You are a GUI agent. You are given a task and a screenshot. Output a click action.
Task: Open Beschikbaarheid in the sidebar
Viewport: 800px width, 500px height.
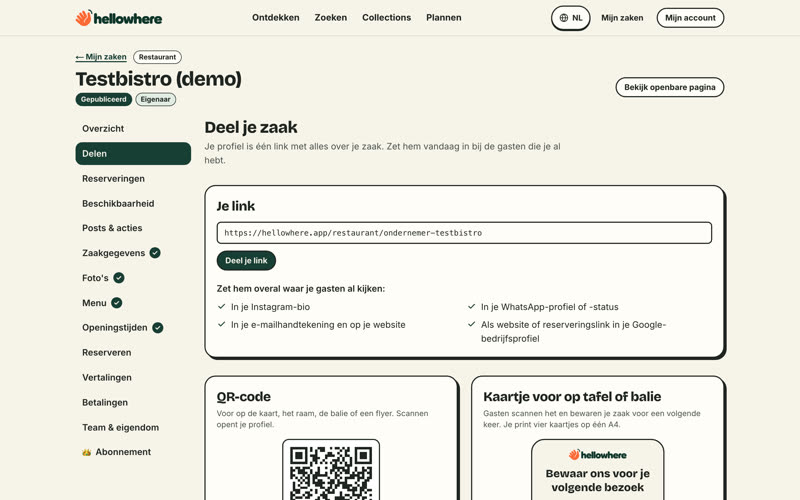click(133, 204)
